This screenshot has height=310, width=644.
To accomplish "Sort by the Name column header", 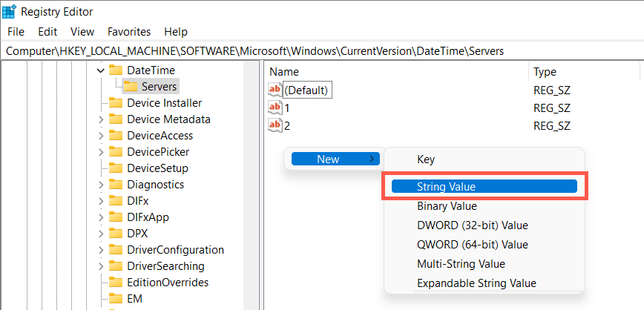I will coord(284,72).
